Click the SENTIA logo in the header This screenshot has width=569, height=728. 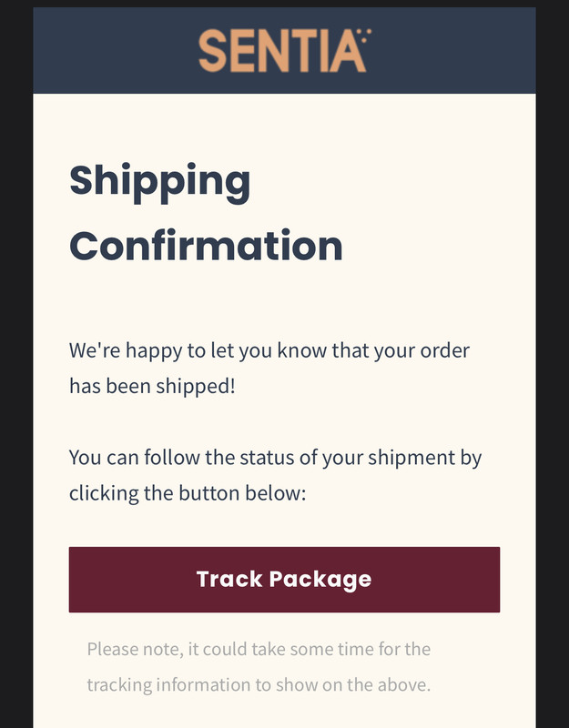coord(284,50)
